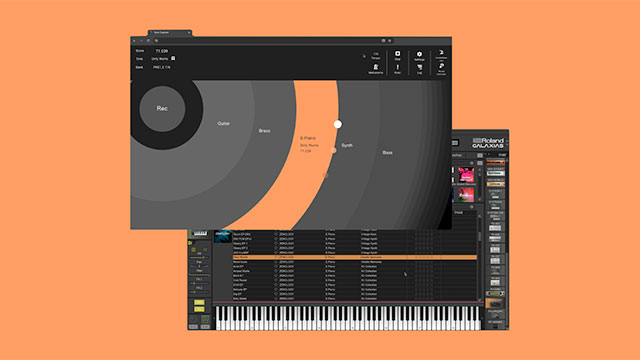Favorite the highlighted orange row with heart icon
640x360 pixels.
point(276,258)
